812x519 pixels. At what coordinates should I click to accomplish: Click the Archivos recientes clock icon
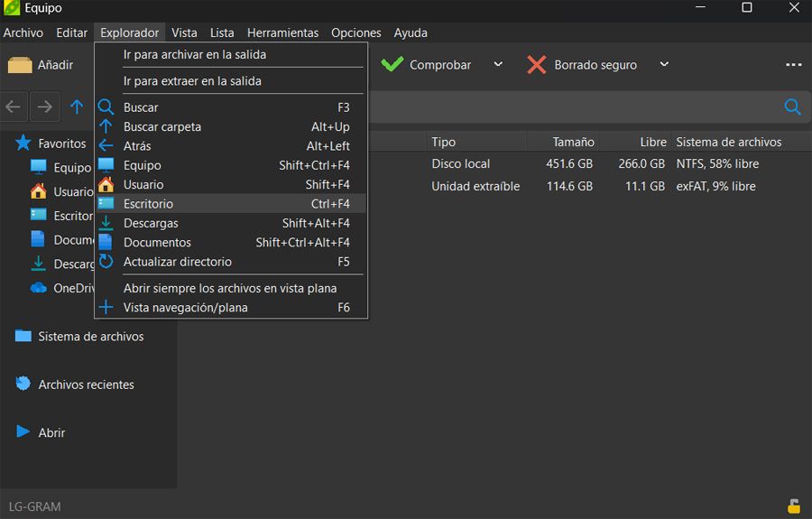click(23, 384)
